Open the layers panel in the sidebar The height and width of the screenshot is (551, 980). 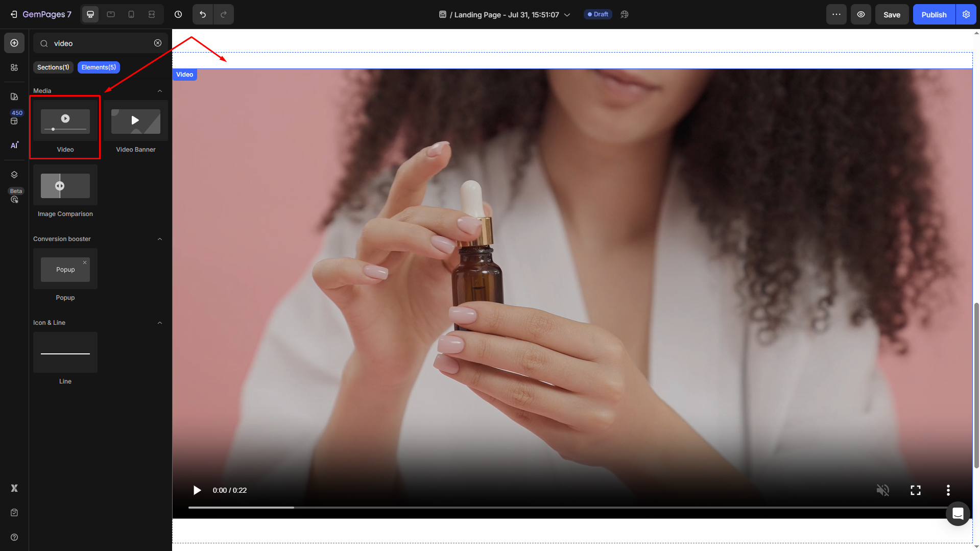click(x=14, y=175)
